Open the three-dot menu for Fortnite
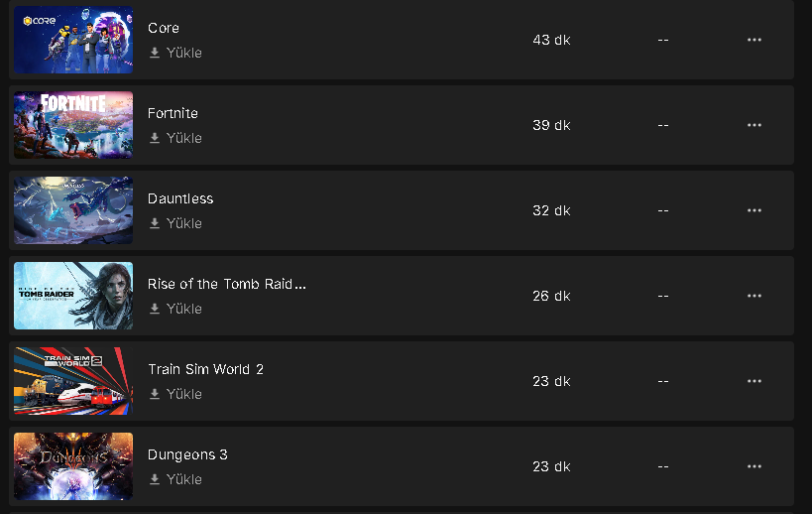The height and width of the screenshot is (514, 812). coord(754,125)
